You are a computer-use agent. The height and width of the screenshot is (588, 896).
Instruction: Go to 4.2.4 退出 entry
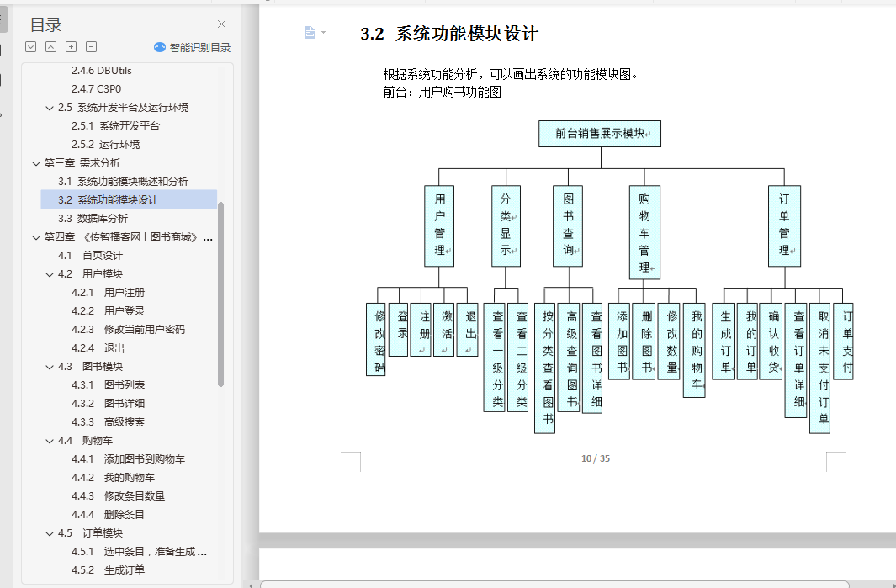[98, 348]
